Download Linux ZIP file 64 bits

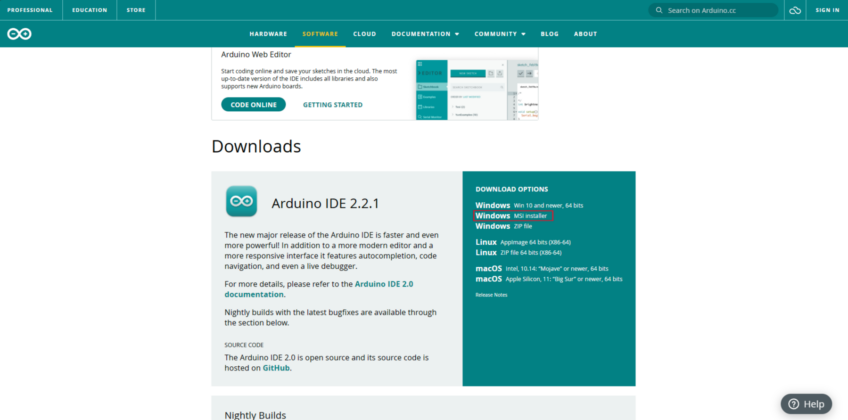[518, 252]
